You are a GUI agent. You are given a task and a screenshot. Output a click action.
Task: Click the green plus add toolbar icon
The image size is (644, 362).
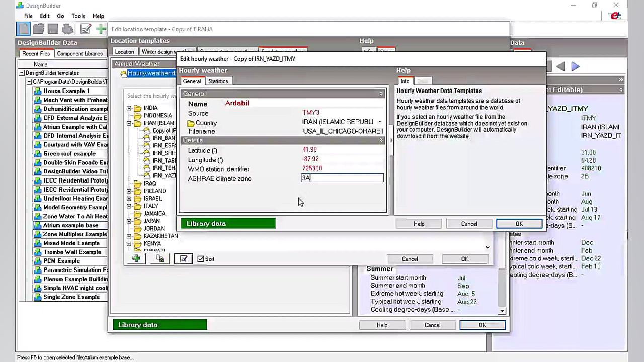[x=101, y=29]
